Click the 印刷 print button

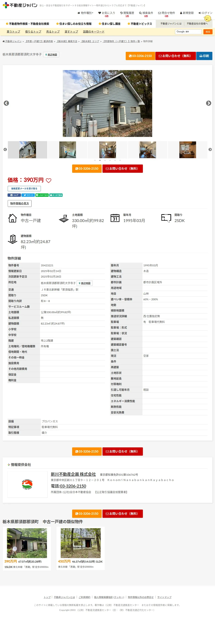(x=204, y=56)
